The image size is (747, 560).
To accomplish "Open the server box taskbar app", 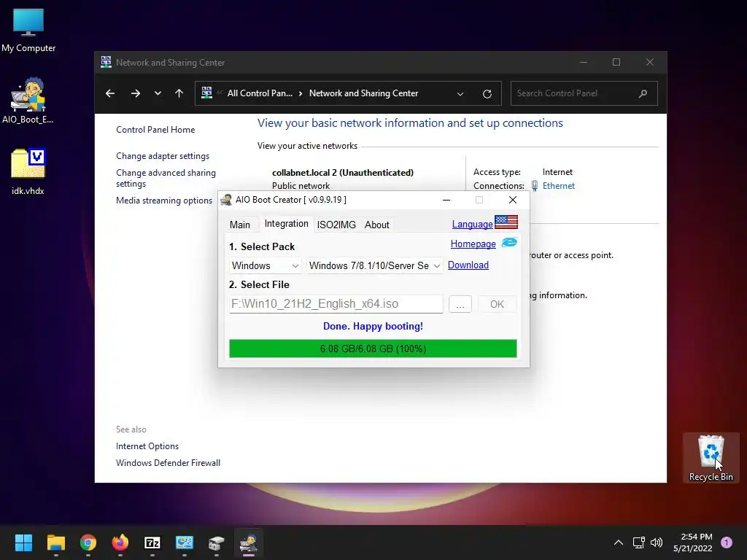I will (x=216, y=542).
